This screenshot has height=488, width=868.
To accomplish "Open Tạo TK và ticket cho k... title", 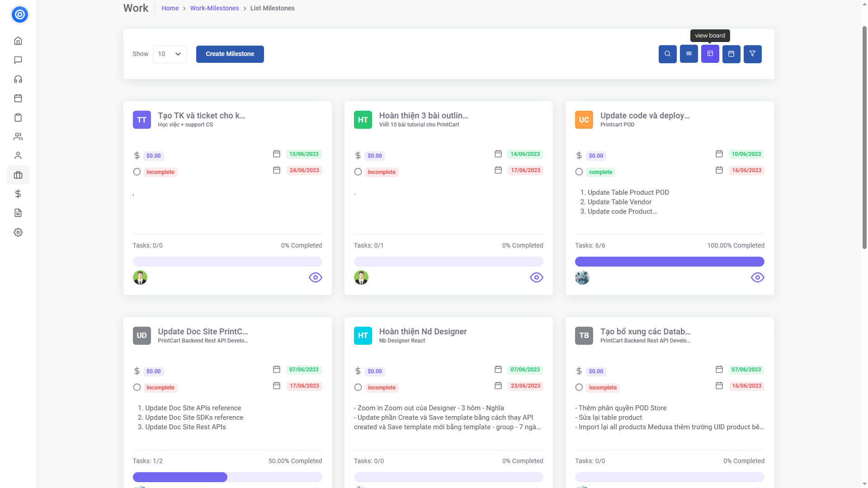I will coord(202,115).
